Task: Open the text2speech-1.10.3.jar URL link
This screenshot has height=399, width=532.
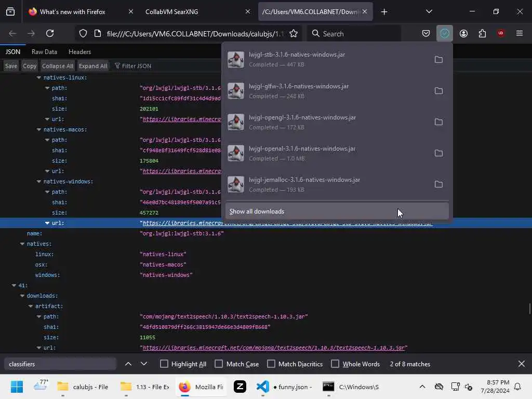Action: (273, 348)
